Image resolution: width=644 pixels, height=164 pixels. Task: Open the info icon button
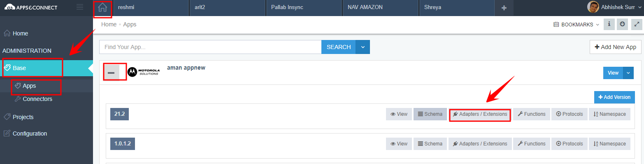point(609,24)
